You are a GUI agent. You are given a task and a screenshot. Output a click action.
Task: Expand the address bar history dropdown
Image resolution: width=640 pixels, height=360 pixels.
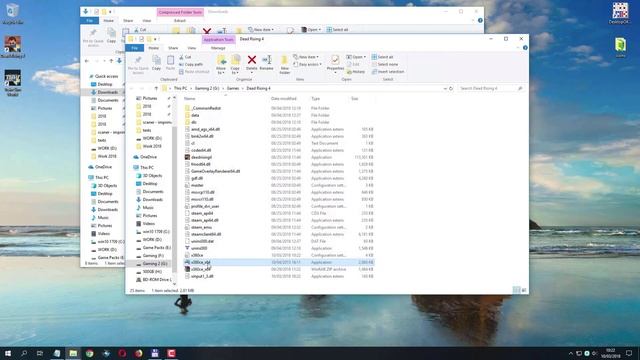(x=445, y=88)
